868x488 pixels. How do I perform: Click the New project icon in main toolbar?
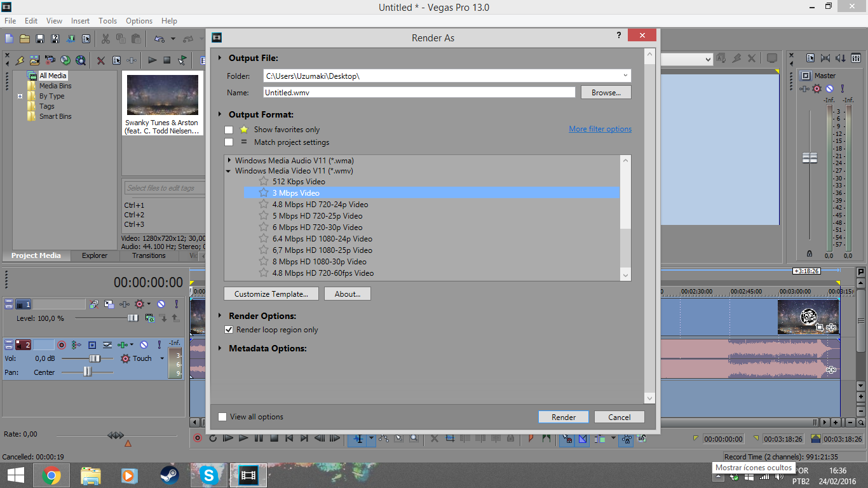pyautogui.click(x=10, y=39)
